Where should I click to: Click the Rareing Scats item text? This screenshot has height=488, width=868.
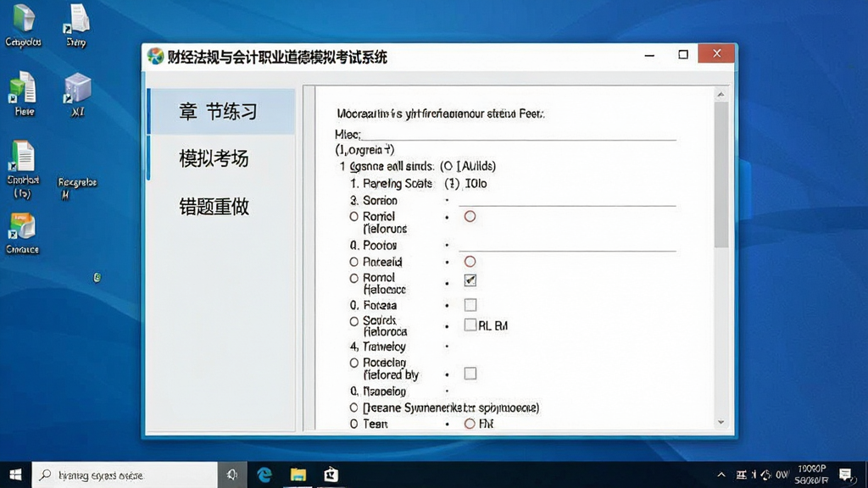click(x=398, y=184)
